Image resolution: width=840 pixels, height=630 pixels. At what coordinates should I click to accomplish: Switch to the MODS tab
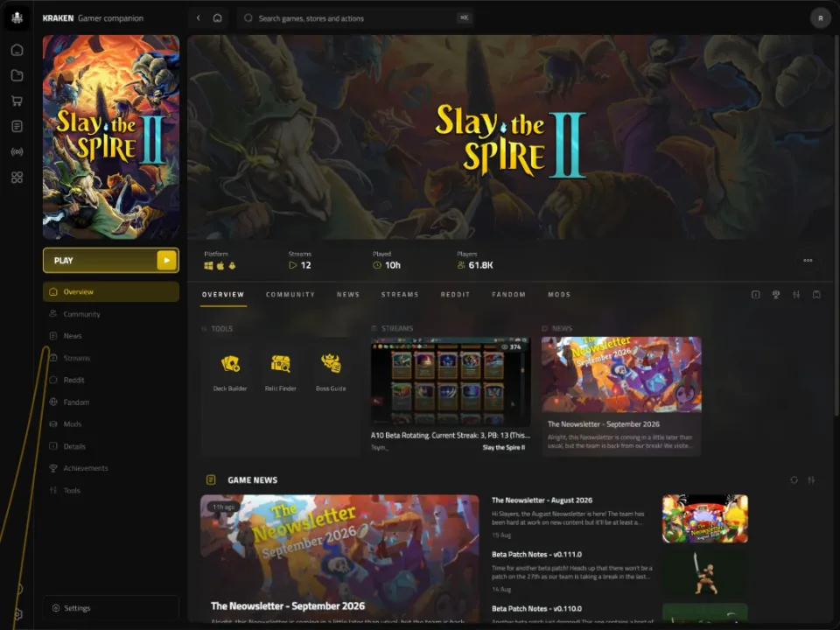(559, 295)
